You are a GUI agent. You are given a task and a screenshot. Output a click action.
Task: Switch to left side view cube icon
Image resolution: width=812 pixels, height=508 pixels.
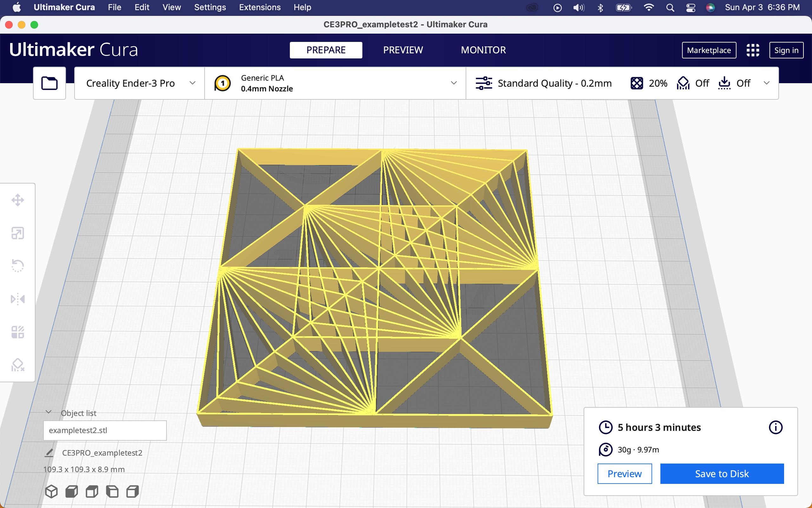tap(112, 491)
